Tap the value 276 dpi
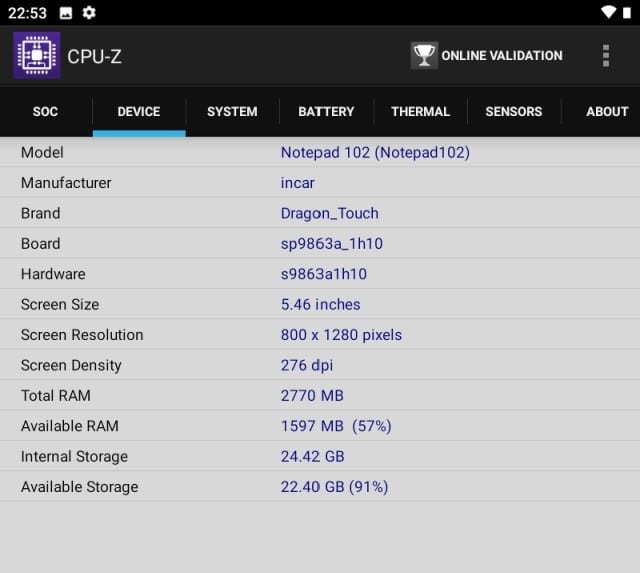 click(307, 365)
